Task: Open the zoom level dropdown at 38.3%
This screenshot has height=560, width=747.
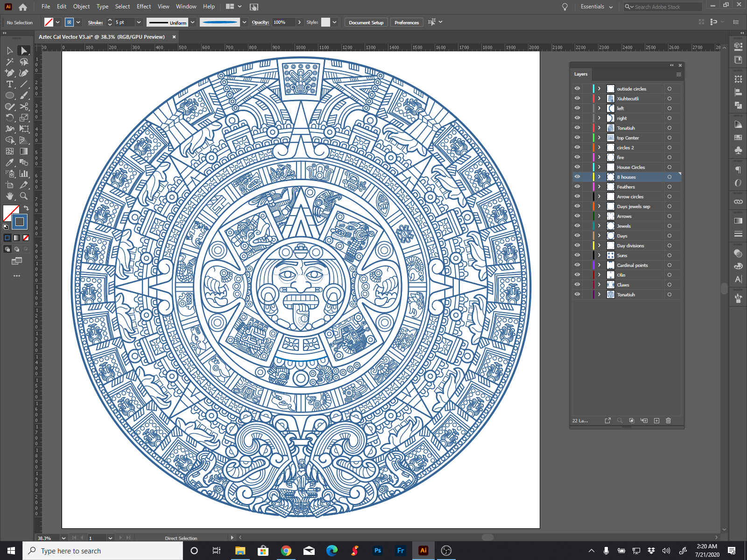Action: [63, 538]
